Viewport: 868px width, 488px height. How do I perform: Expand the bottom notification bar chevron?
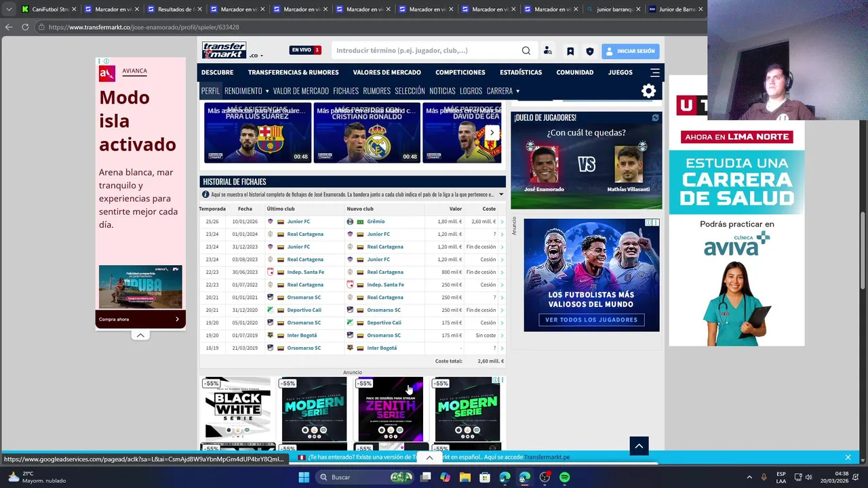pos(429,457)
